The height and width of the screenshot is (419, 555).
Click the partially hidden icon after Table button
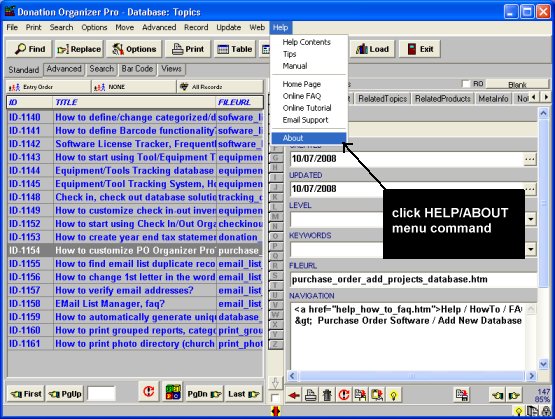tap(265, 49)
